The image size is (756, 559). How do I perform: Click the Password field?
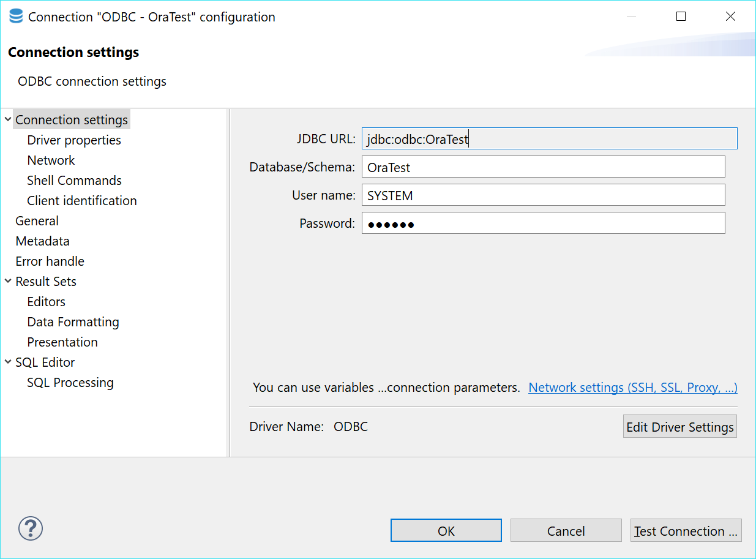[x=543, y=223]
